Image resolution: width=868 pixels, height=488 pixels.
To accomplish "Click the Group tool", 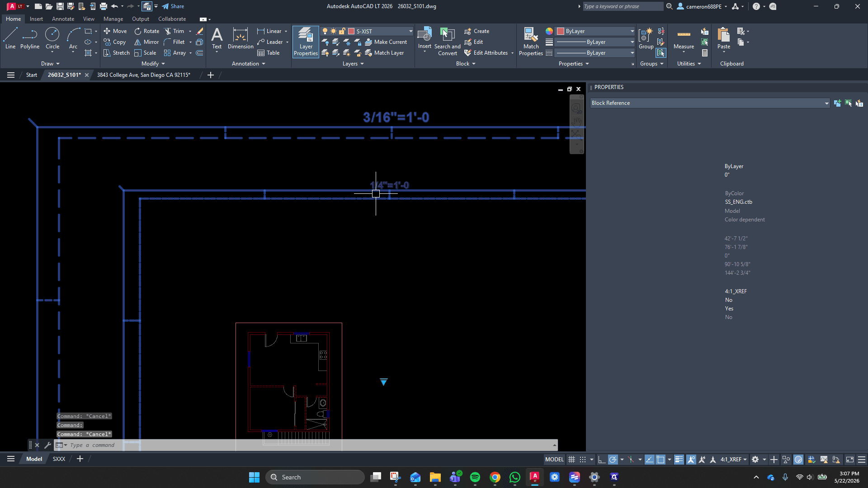I will [x=646, y=38].
